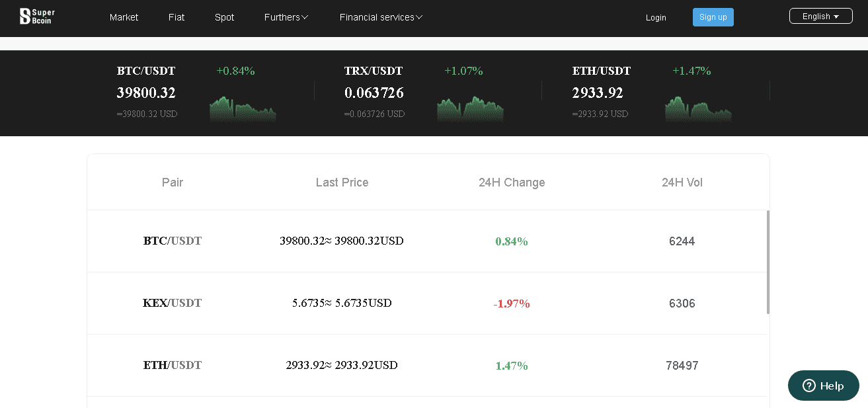Viewport: 868px width, 408px height.
Task: Open the Help chat widget
Action: click(823, 386)
